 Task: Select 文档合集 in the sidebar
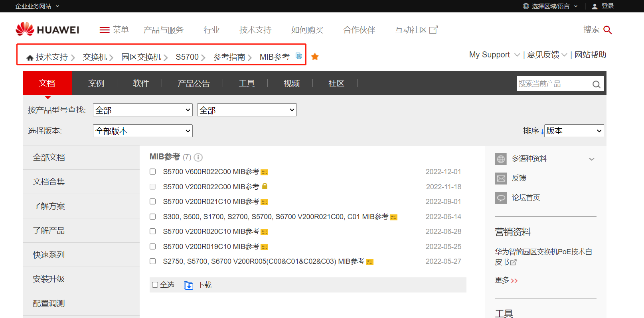81,182
